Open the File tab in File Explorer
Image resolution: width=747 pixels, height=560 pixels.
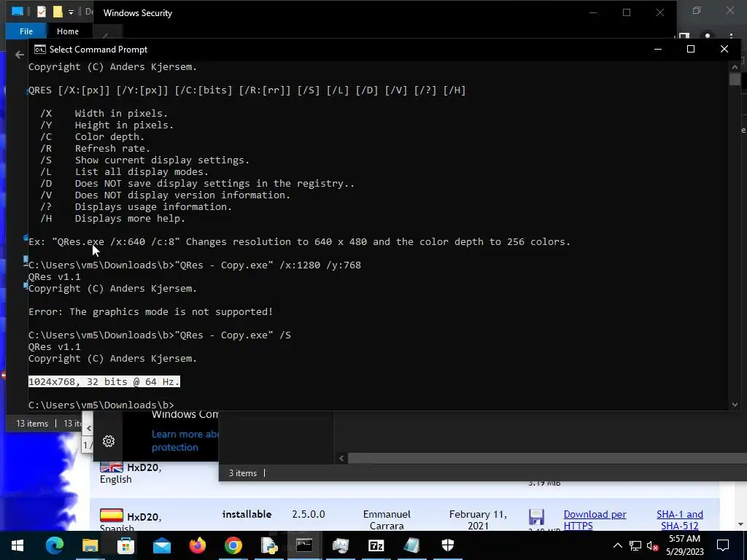pos(26,31)
